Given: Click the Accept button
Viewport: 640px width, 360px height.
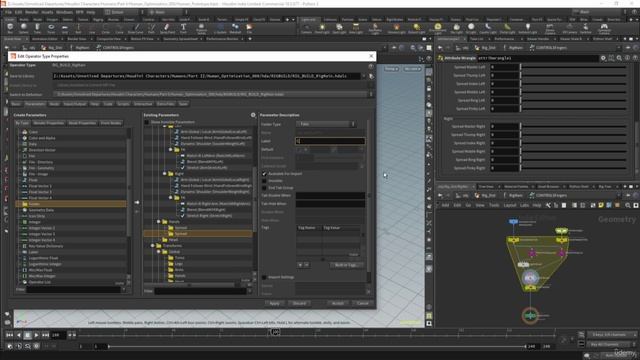Looking at the screenshot, I should 338,303.
